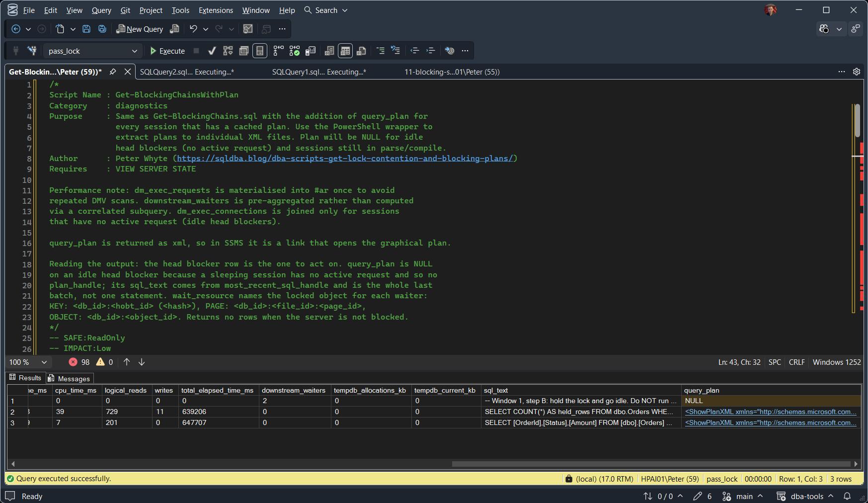Expand the dba-tools repository selector
Screen dimensions: 868x503
(x=805, y=496)
